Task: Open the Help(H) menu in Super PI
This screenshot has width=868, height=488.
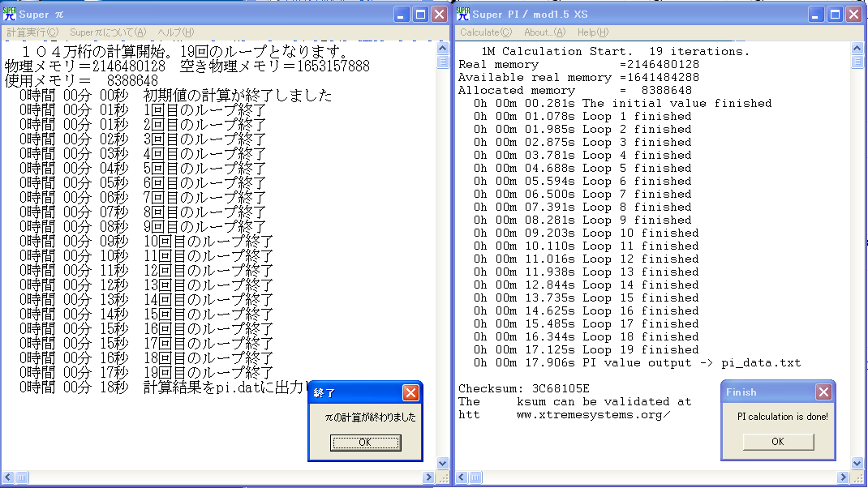Action: [593, 32]
